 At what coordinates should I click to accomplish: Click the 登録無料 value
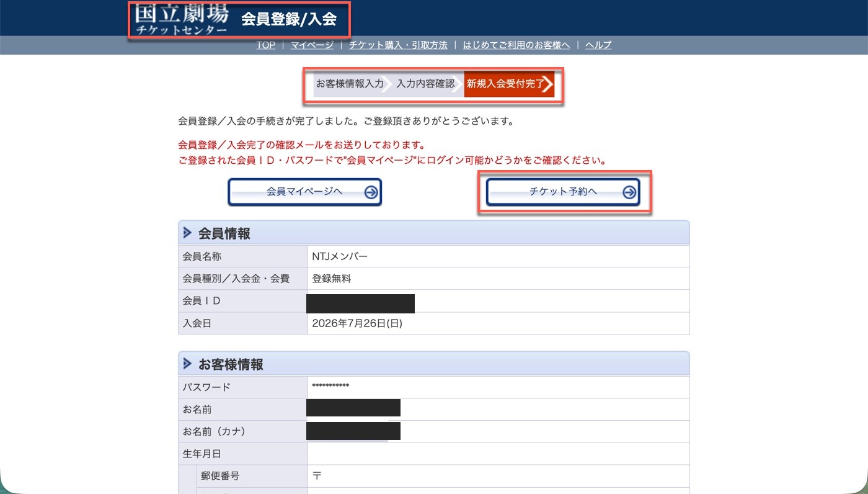[332, 279]
